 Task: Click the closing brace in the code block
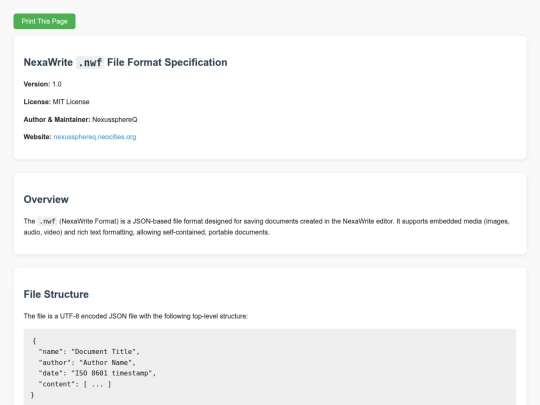33,395
